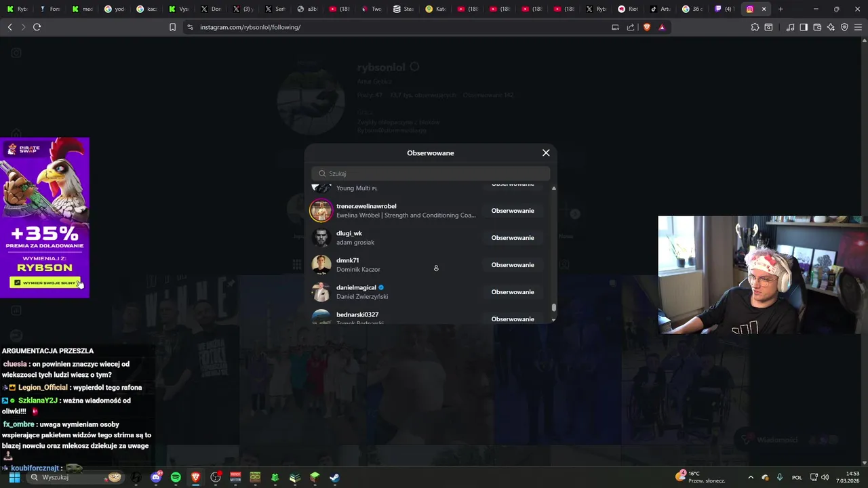868x488 pixels.
Task: Open the danielmagical username link
Action: tap(356, 287)
